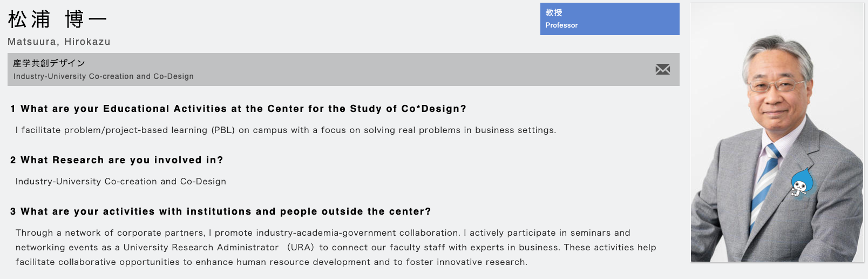
Task: Click the romanized name Matsuura, Hirokazu
Action: click(x=59, y=42)
